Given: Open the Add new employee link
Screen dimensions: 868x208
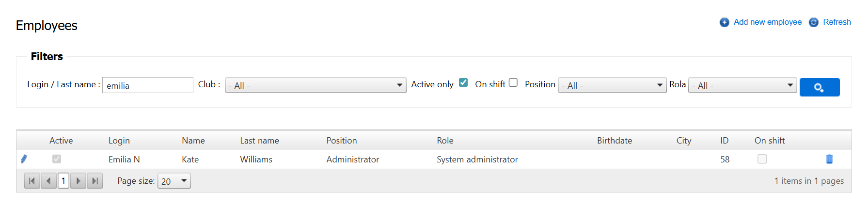Looking at the screenshot, I should click(x=767, y=22).
